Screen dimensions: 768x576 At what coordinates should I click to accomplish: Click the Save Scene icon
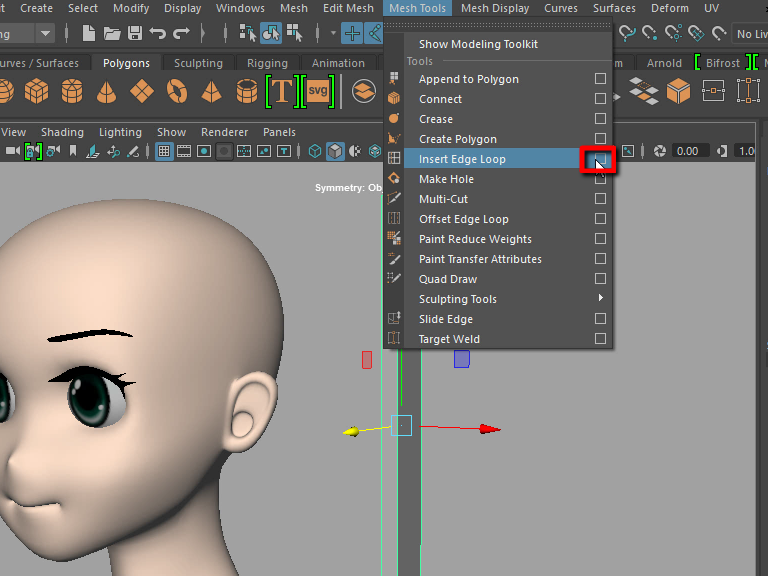tap(135, 33)
